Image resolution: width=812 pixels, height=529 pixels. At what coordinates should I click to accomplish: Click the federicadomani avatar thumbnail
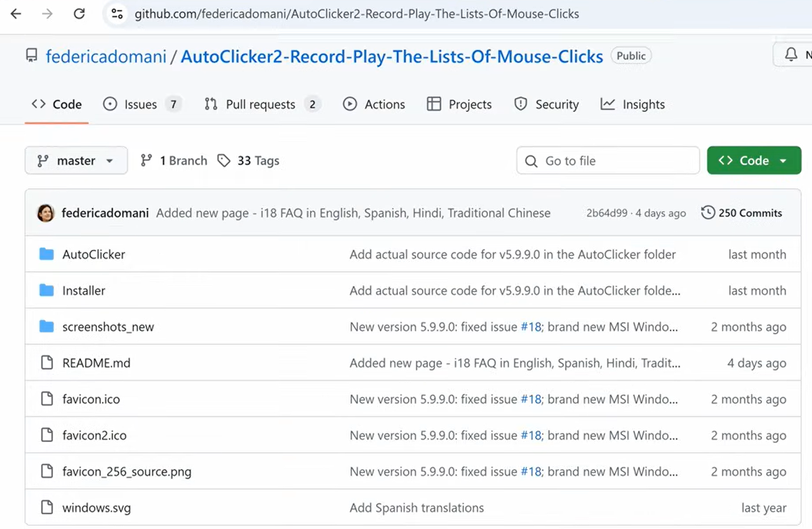[46, 213]
